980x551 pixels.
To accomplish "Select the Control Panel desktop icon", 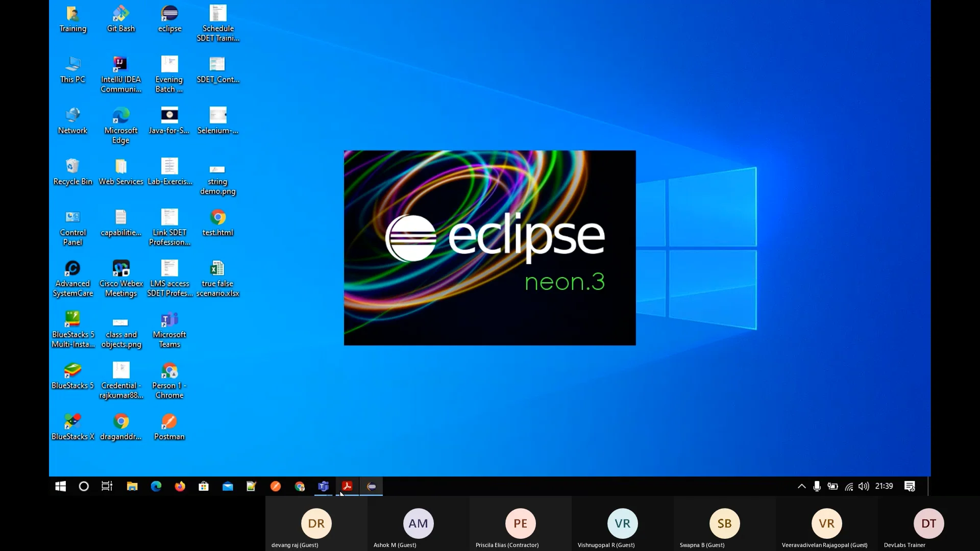I will [x=72, y=228].
